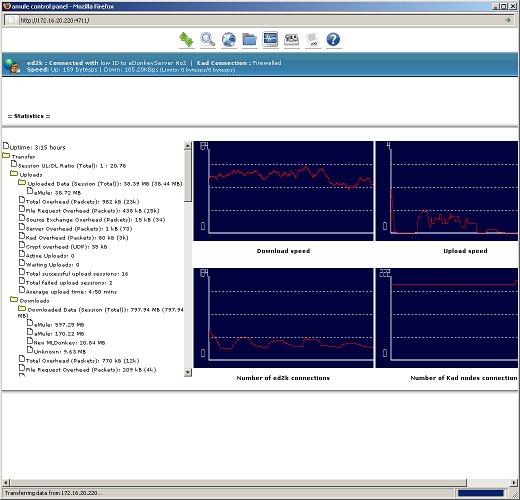Viewport: 520px width, 500px height.
Task: Open the search page magnifier icon
Action: tap(208, 40)
